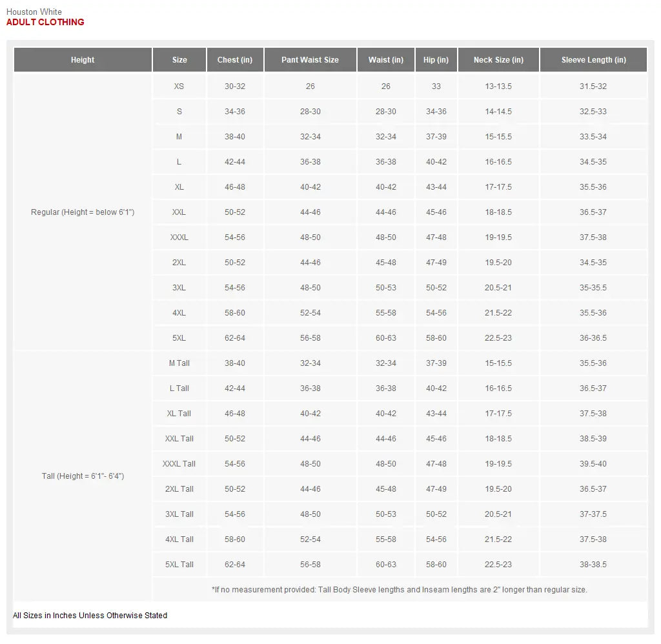Screen dimensions: 661x644
Task: Select the XS size cell
Action: click(x=179, y=86)
